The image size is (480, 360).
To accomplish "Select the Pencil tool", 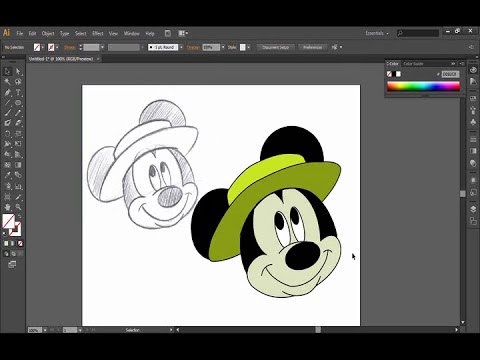I will pyautogui.click(x=18, y=113).
